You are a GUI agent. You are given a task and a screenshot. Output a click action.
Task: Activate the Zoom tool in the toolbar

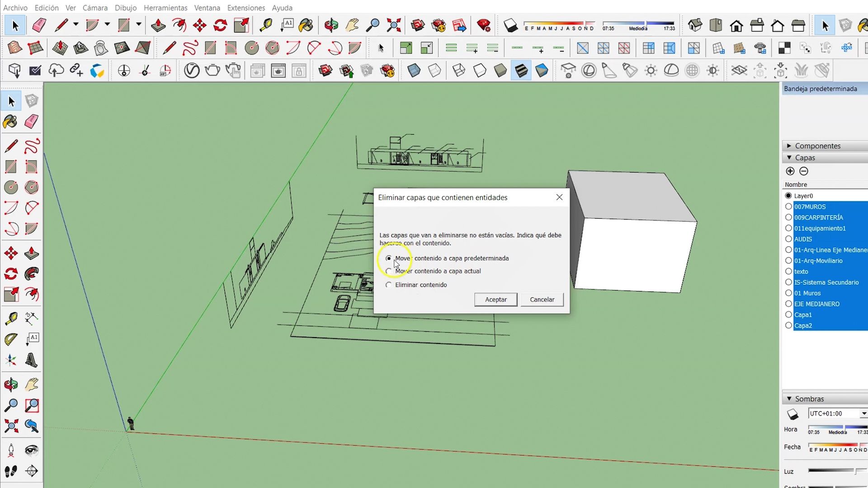pyautogui.click(x=373, y=25)
